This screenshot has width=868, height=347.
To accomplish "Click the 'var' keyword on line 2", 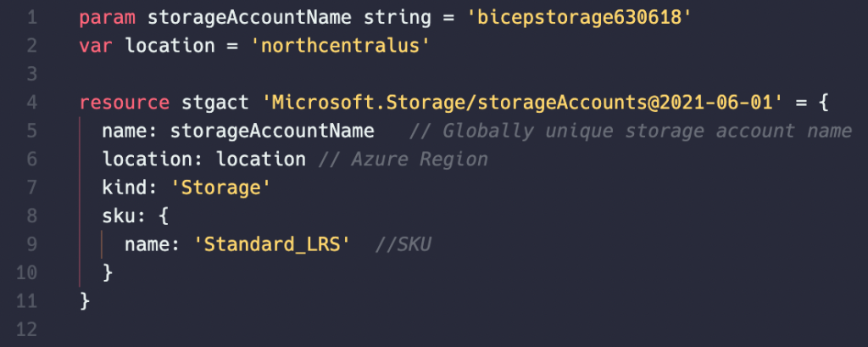I will [96, 46].
